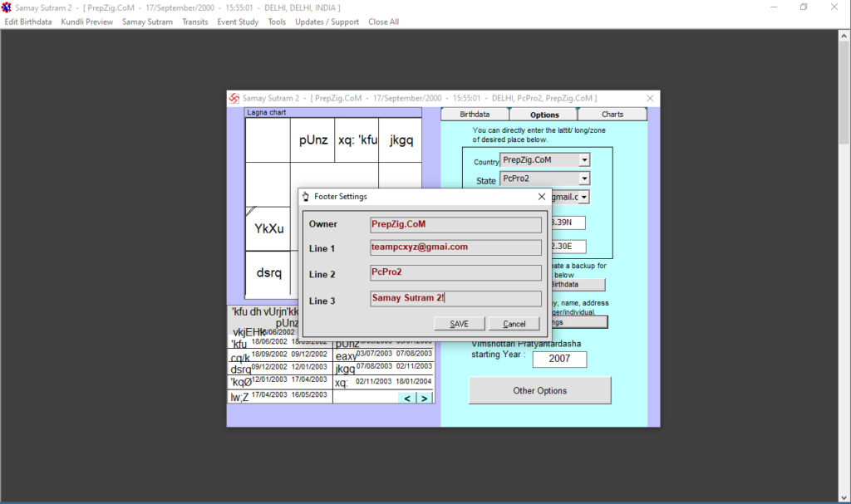Click the Samay Sutram app icon in title bar

tap(7, 7)
